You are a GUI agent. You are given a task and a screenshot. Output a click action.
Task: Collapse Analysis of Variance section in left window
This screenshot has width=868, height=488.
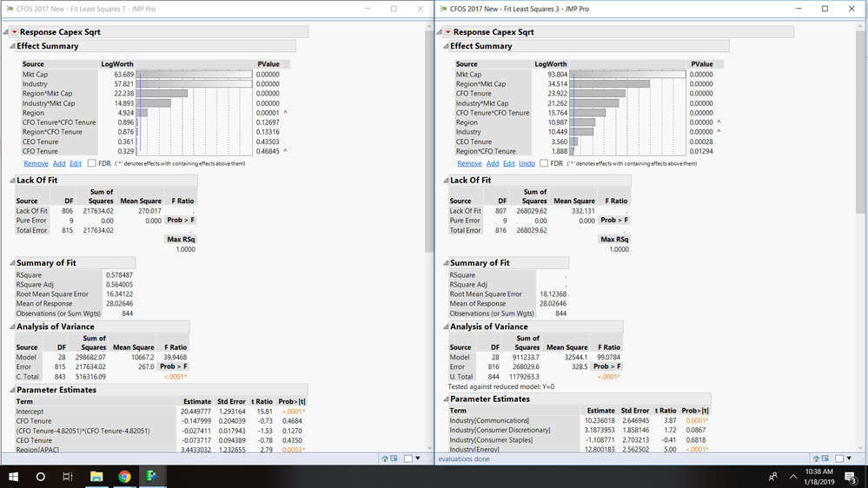click(12, 326)
